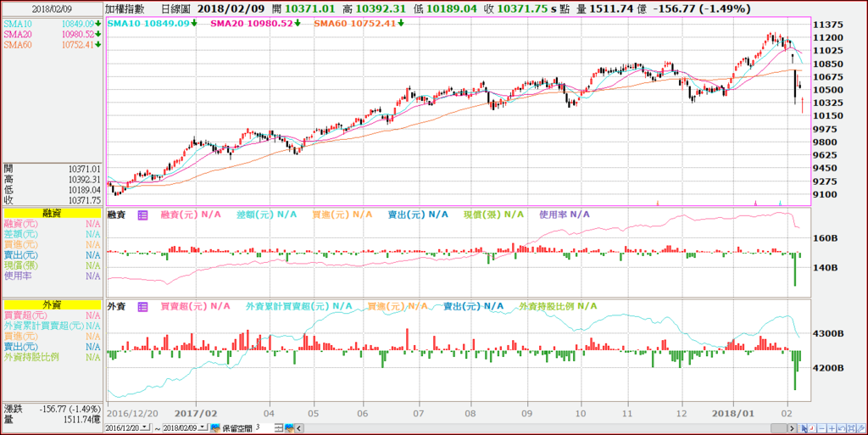This screenshot has width=868, height=435.
Task: Adjust the 保留空間 stepper arrows
Action: tap(278, 428)
